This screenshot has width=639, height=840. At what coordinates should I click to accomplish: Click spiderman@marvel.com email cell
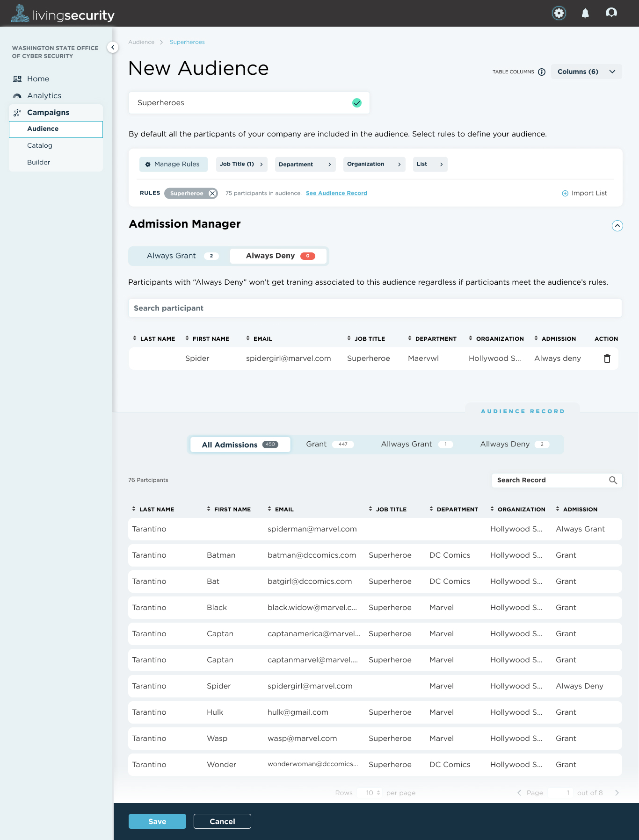(x=312, y=529)
